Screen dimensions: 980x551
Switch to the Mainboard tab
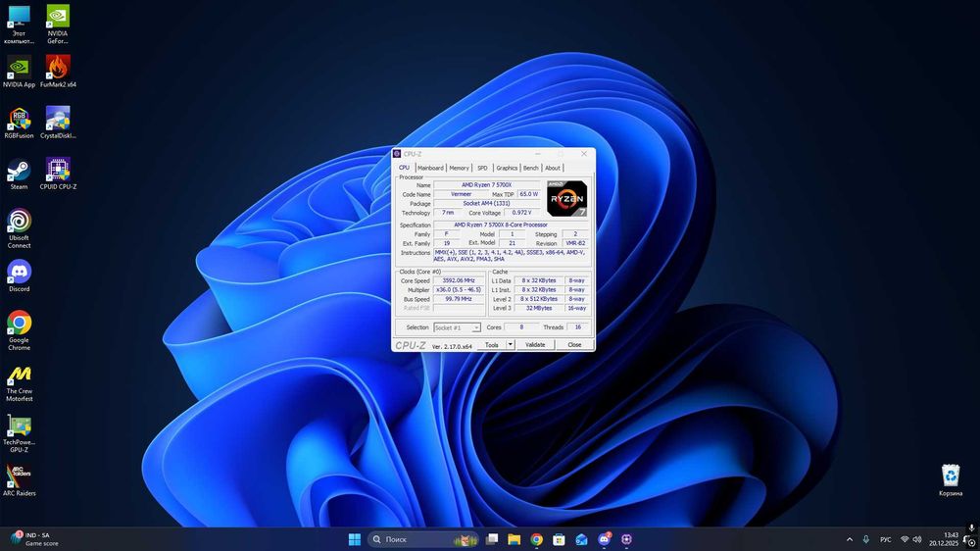[430, 168]
